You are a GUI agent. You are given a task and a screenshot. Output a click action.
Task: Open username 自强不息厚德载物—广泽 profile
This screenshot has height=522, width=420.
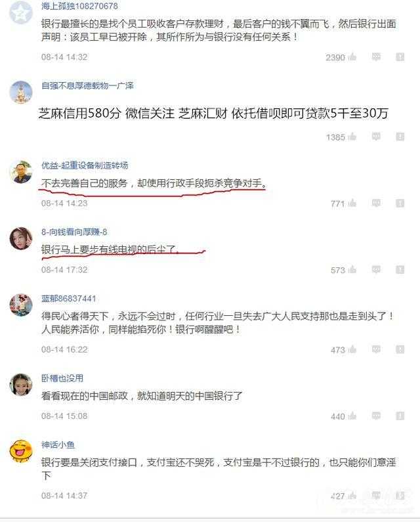point(87,85)
